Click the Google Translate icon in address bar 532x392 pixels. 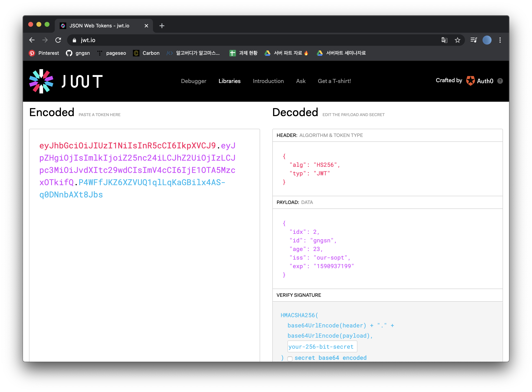tap(444, 40)
